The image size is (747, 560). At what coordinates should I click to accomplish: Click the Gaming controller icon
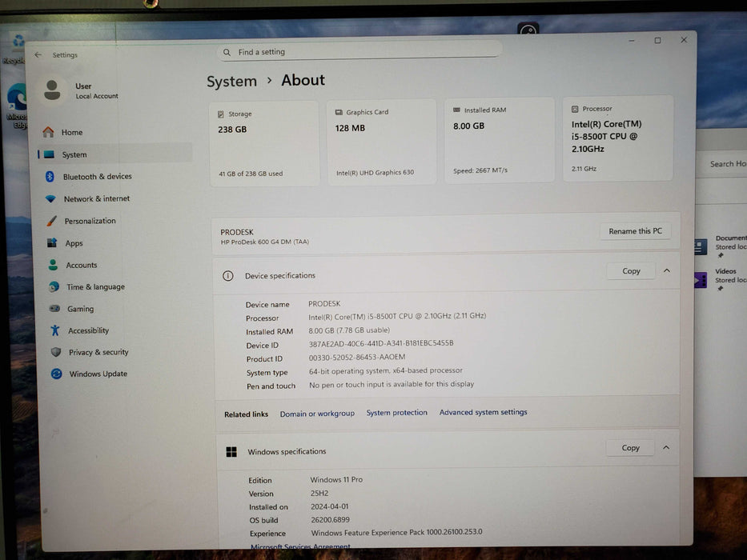coord(54,308)
